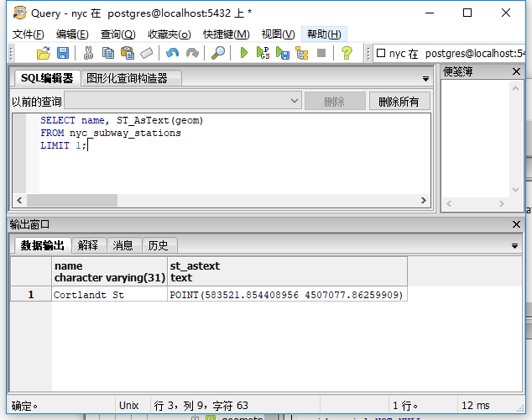Screen dimensions: 532x420
Task: Open the editor tabs overflow arrow
Action: pyautogui.click(x=425, y=79)
